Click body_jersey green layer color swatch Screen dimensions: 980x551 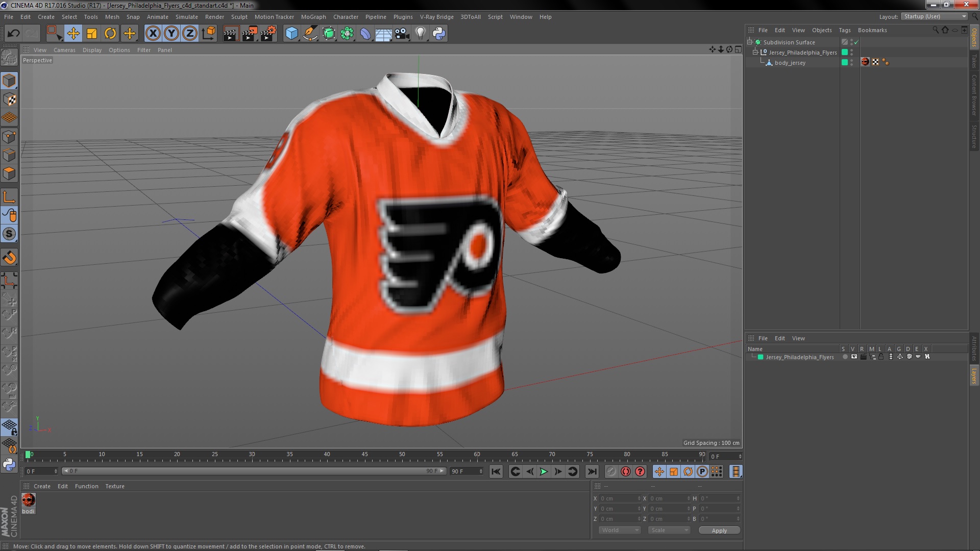click(x=845, y=63)
